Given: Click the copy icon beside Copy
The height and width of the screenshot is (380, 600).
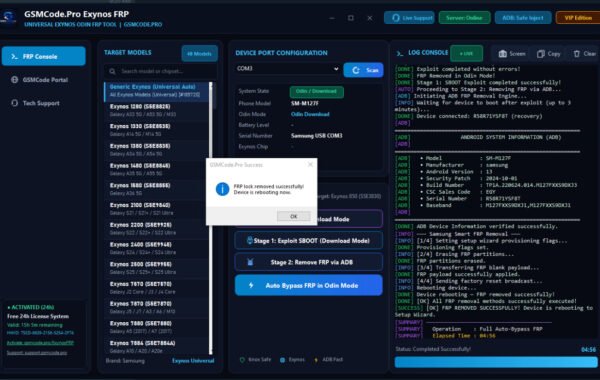Looking at the screenshot, I should click(540, 54).
